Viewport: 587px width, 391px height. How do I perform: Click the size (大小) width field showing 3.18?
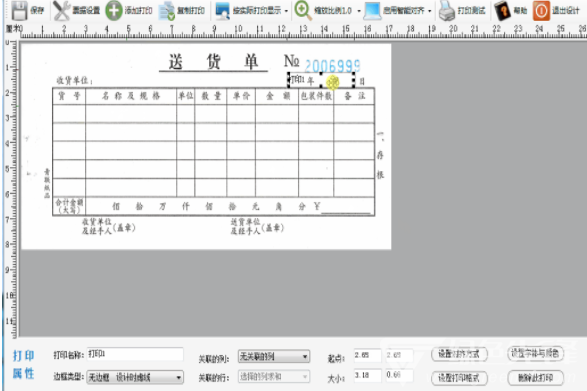pos(368,375)
